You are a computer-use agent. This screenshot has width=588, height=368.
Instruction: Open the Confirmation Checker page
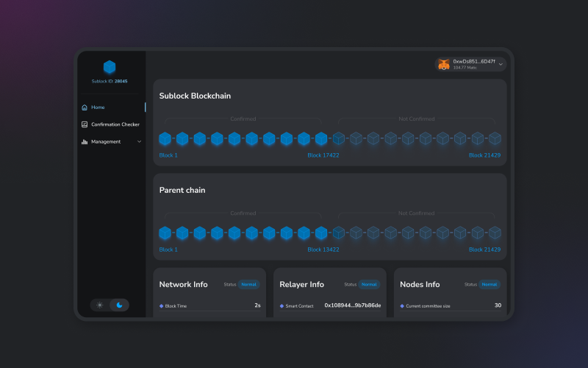coord(115,124)
